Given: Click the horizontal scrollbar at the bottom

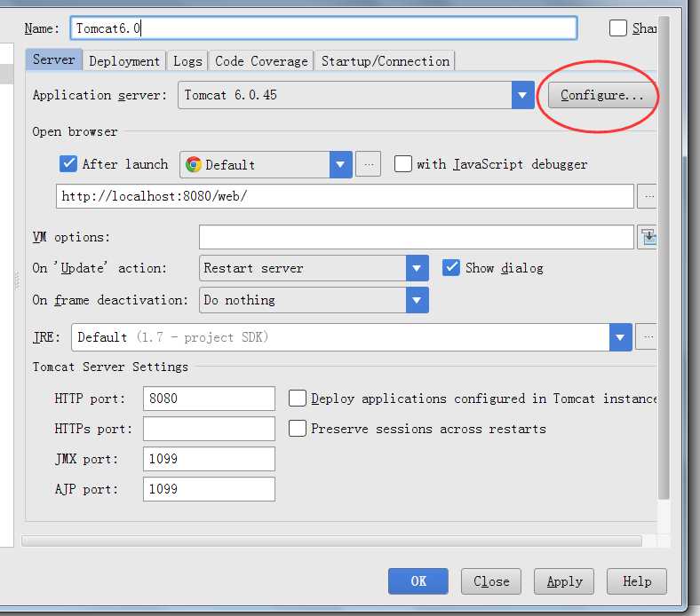Looking at the screenshot, I should point(331,541).
